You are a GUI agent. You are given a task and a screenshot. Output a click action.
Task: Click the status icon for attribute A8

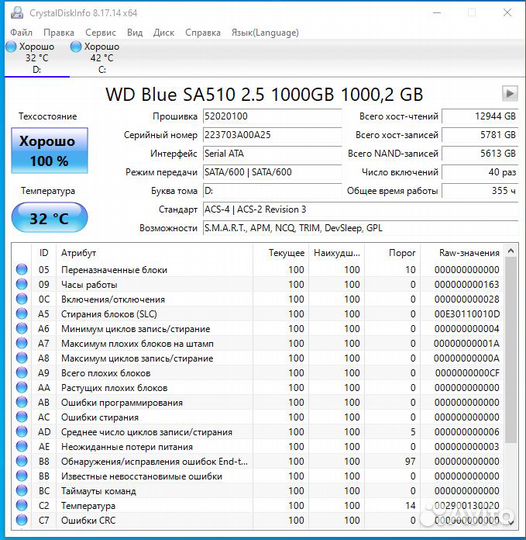pos(22,358)
